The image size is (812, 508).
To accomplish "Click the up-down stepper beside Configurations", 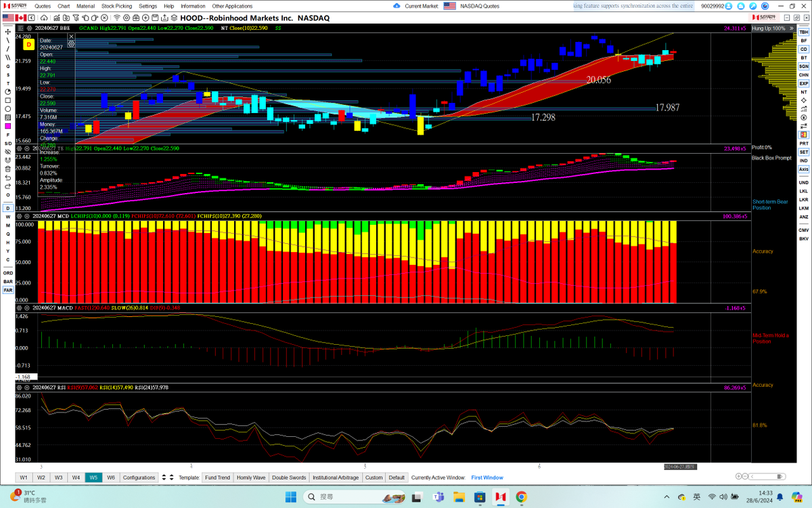I will pyautogui.click(x=163, y=478).
